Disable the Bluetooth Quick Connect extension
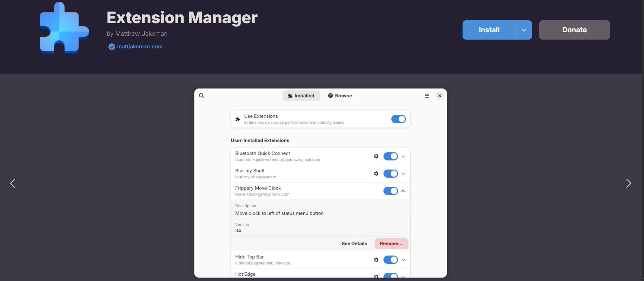The width and height of the screenshot is (644, 281). pos(390,156)
